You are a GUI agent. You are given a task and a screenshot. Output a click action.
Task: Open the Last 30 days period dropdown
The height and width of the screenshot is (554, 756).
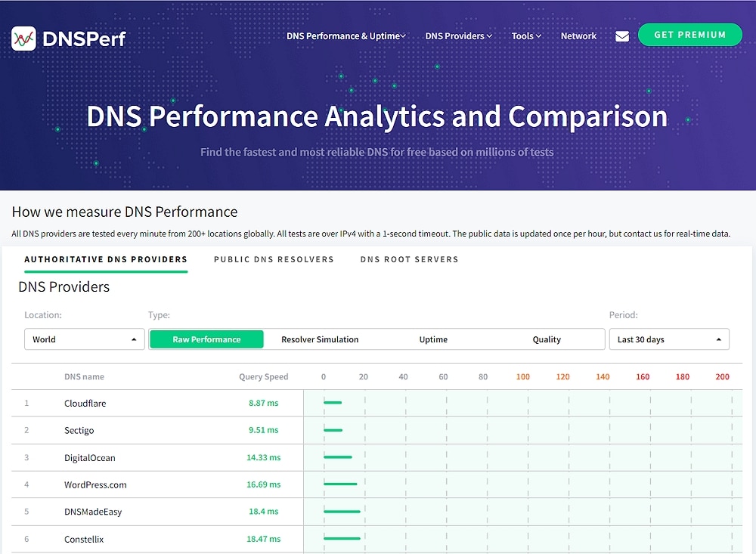tap(669, 339)
